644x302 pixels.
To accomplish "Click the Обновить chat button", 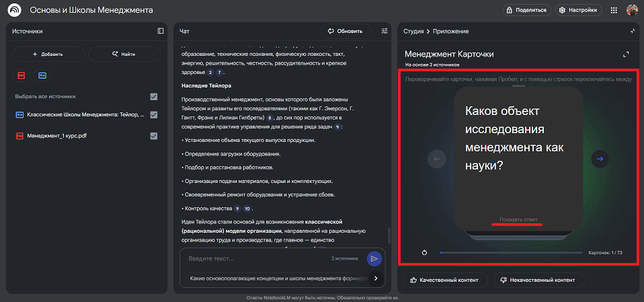I will 346,31.
